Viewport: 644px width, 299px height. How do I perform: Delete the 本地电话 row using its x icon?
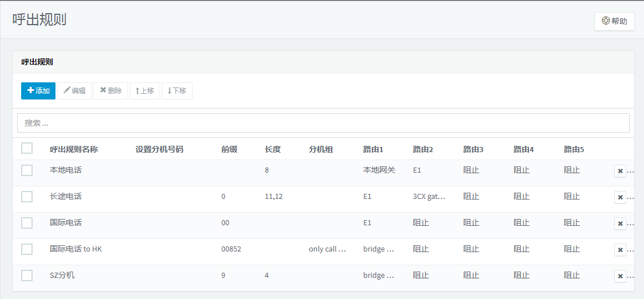[620, 172]
